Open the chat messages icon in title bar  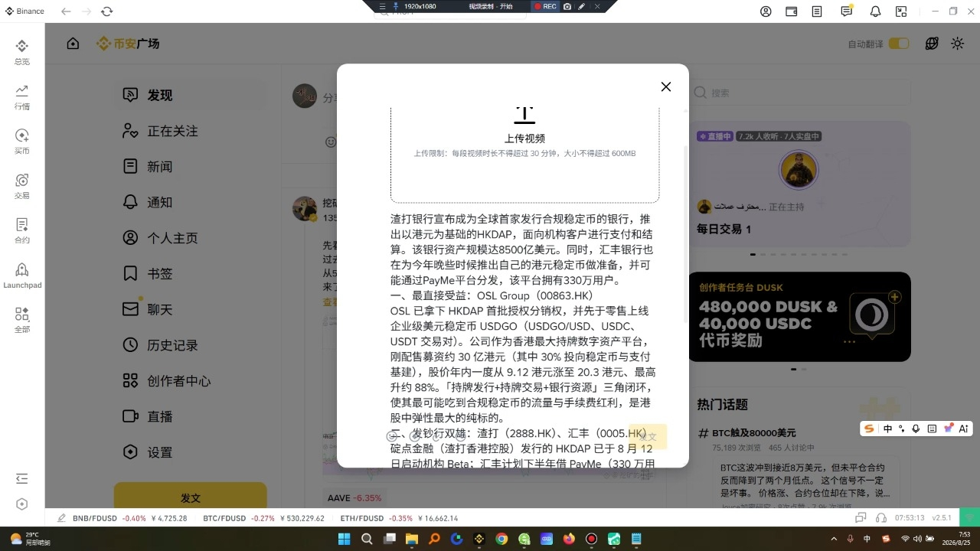[x=846, y=11]
